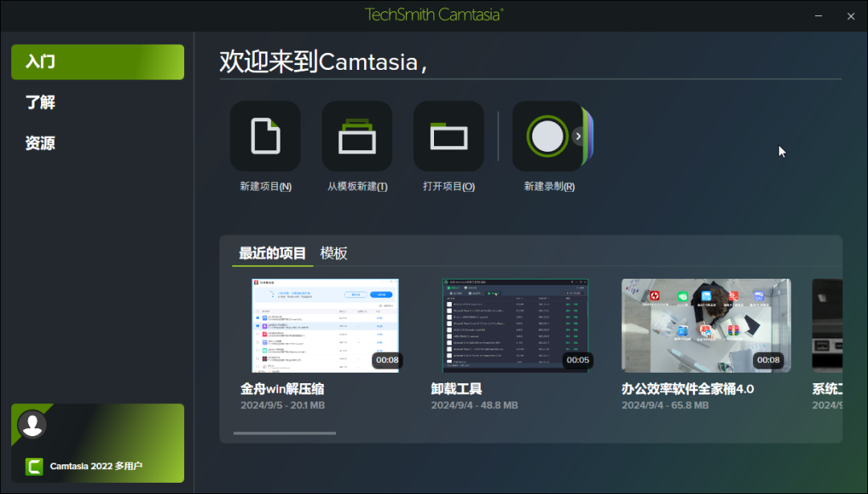
Task: Open the 卸载工具 project thumbnail
Action: click(515, 325)
